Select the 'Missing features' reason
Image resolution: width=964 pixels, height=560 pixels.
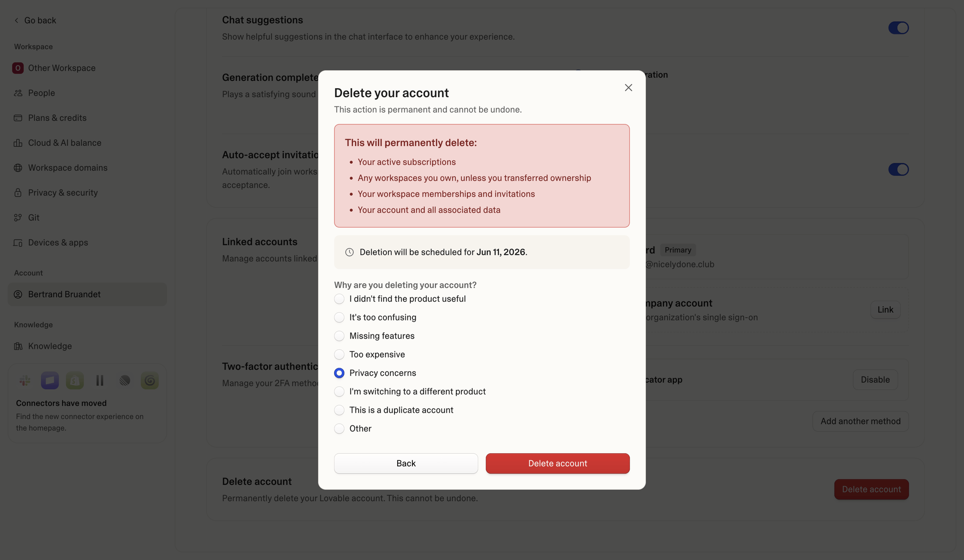tap(339, 336)
